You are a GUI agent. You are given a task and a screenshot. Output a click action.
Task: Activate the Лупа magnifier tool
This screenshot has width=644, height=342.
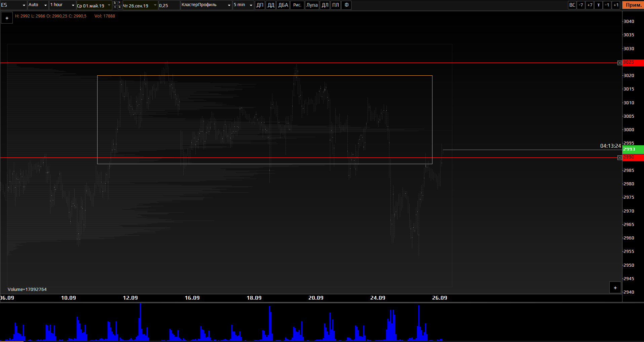coord(312,5)
